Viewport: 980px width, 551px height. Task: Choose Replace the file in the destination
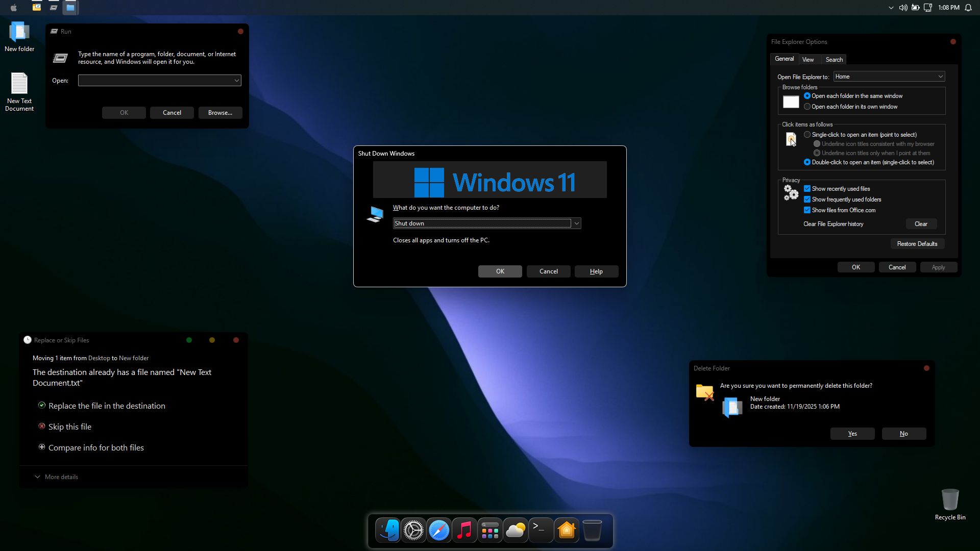point(107,406)
